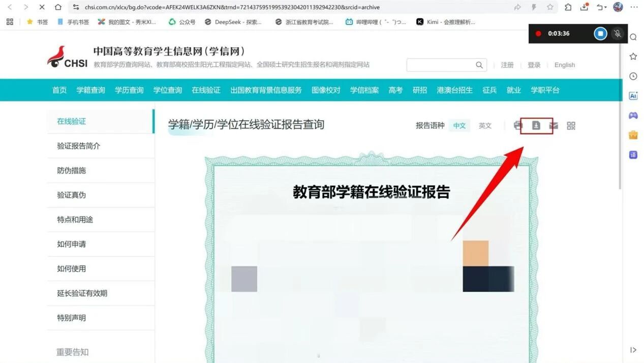Click the 登录 link
644x363 pixels.
(534, 65)
